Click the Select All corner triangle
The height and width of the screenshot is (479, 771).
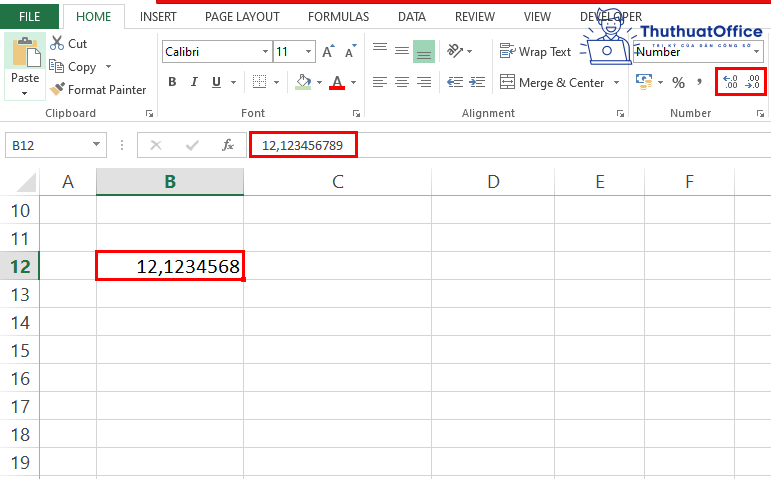tap(26, 182)
